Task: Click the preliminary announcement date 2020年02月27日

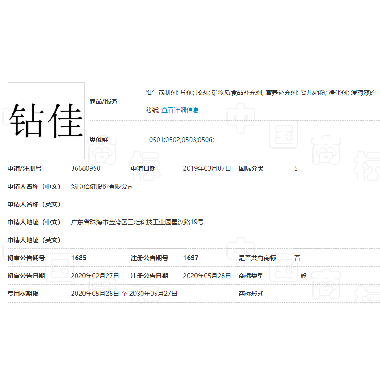Action: click(x=95, y=276)
